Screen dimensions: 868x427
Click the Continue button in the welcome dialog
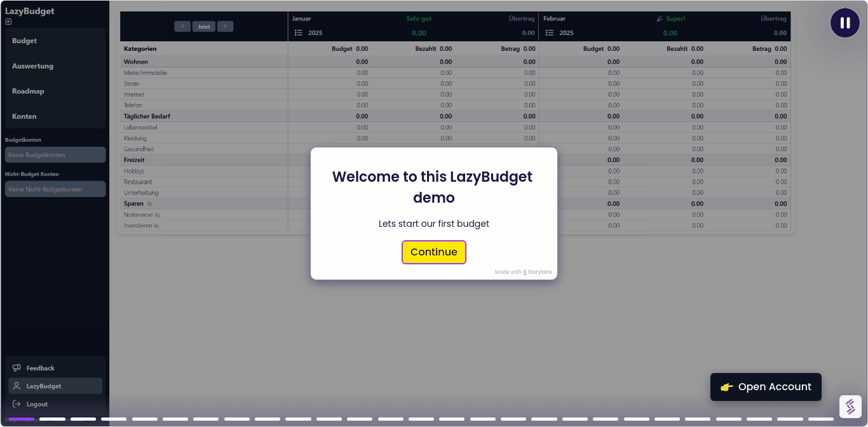click(434, 252)
